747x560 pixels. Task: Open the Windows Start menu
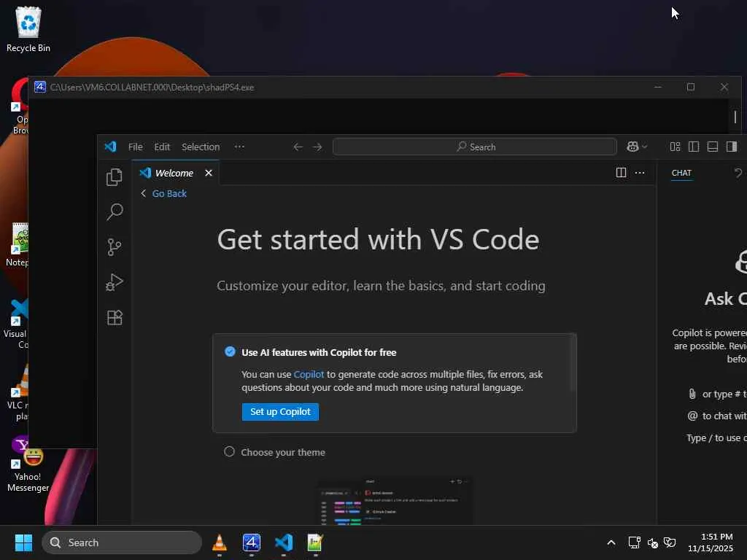pos(23,542)
